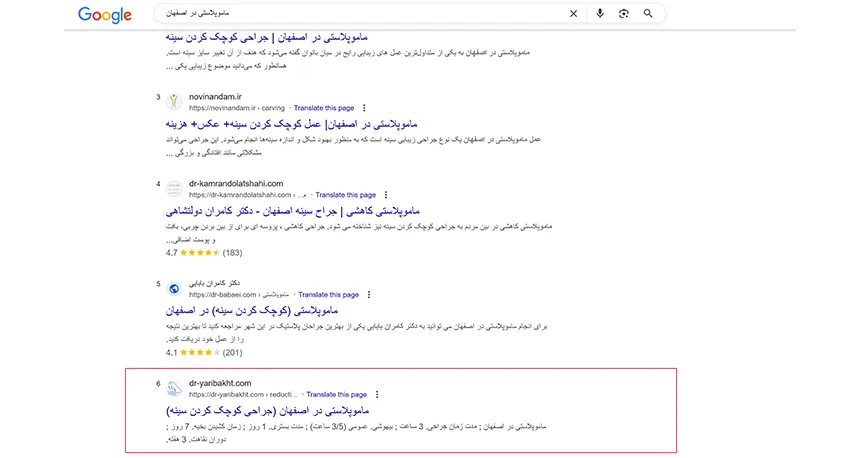860x458 pixels.
Task: Click dr-kamrandolatshahi.com site favicon
Action: [x=174, y=190]
